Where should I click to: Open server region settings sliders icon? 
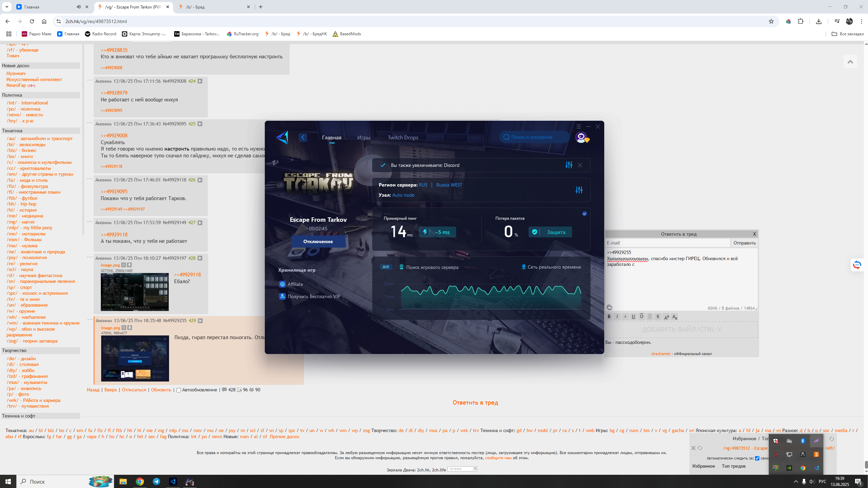pos(579,190)
